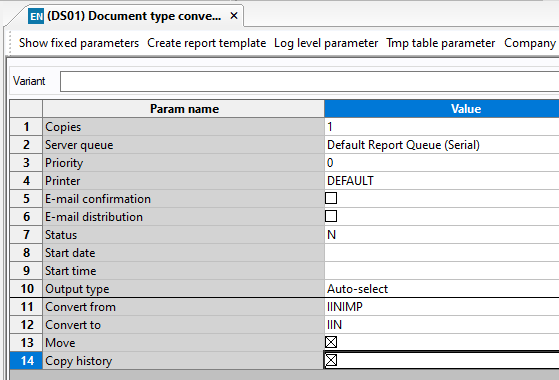Click the Server queue parameter name

click(x=183, y=145)
